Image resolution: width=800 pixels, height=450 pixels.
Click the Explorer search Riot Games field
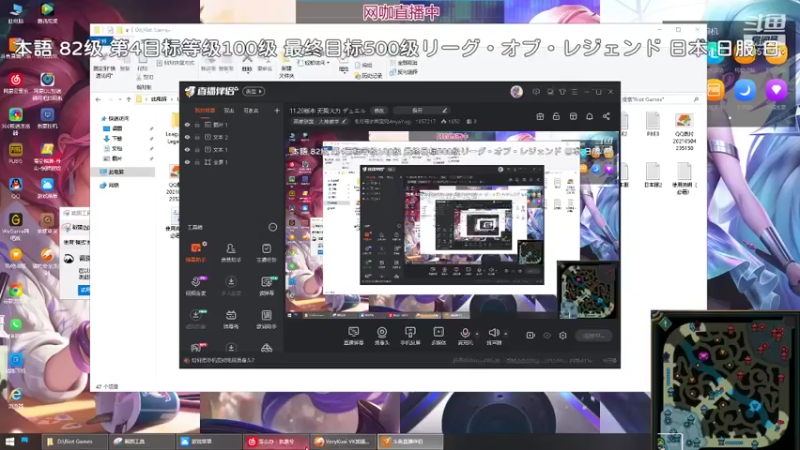point(660,99)
